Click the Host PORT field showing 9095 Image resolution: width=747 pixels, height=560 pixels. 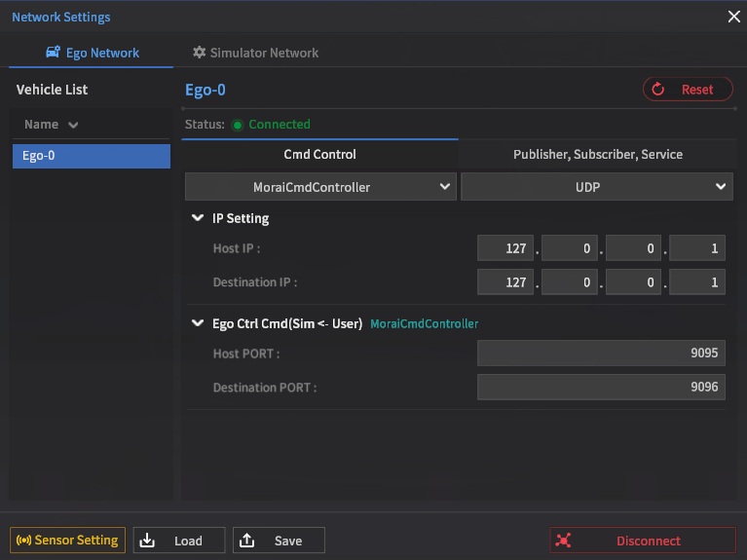click(x=601, y=355)
